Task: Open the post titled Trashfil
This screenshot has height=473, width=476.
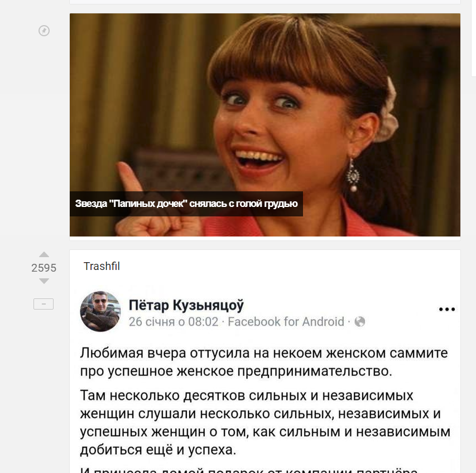Action: coord(102,266)
